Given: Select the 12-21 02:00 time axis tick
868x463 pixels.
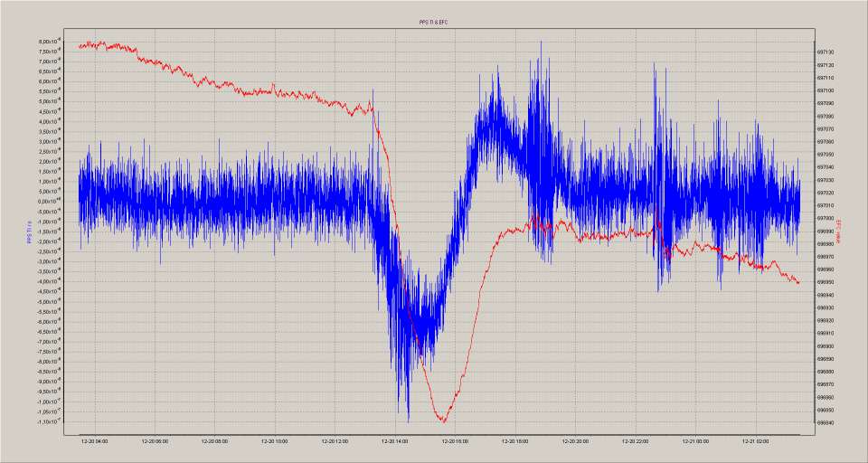Looking at the screenshot, I should 755,441.
